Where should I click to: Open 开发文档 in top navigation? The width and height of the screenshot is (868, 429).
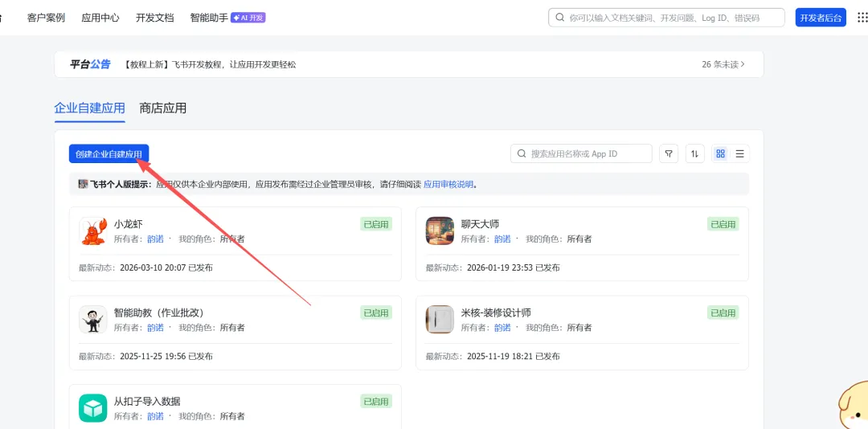pos(155,18)
